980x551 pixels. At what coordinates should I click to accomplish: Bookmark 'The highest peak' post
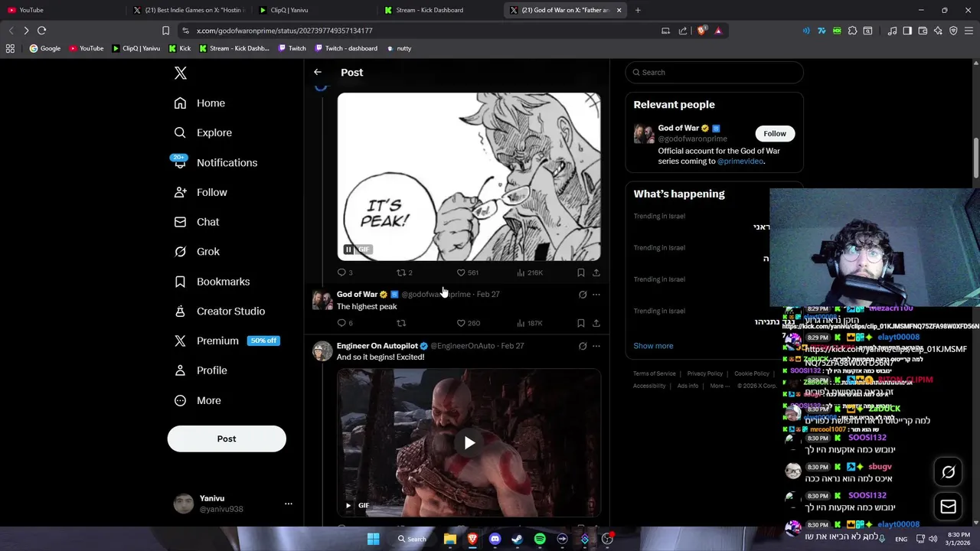point(581,323)
